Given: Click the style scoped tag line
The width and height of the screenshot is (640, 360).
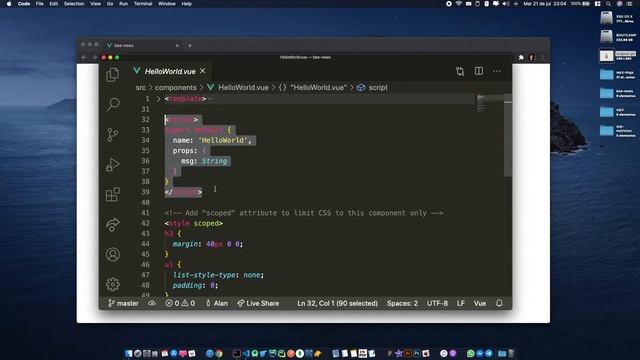Looking at the screenshot, I should [193, 223].
